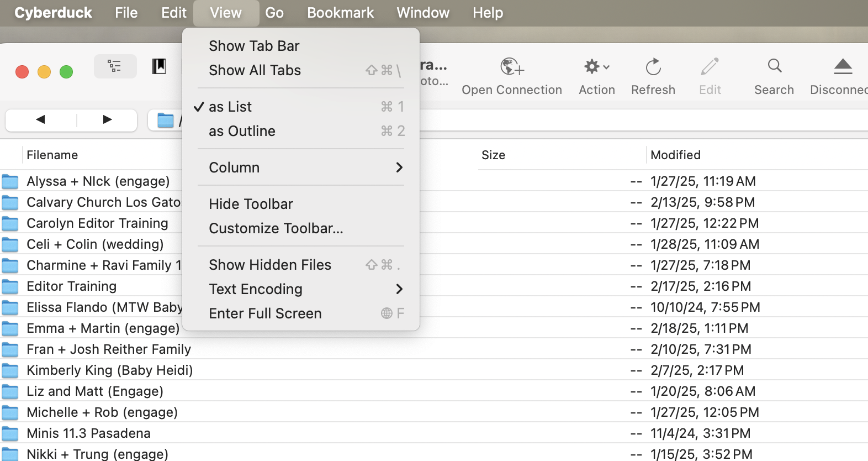The image size is (868, 461).
Task: Click the Disconnect eject icon
Action: (x=843, y=67)
